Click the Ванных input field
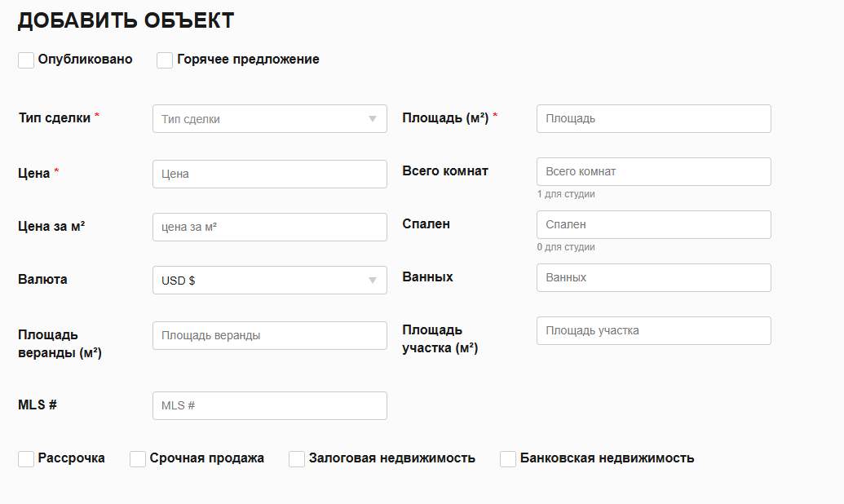The height and width of the screenshot is (504, 844). click(654, 277)
